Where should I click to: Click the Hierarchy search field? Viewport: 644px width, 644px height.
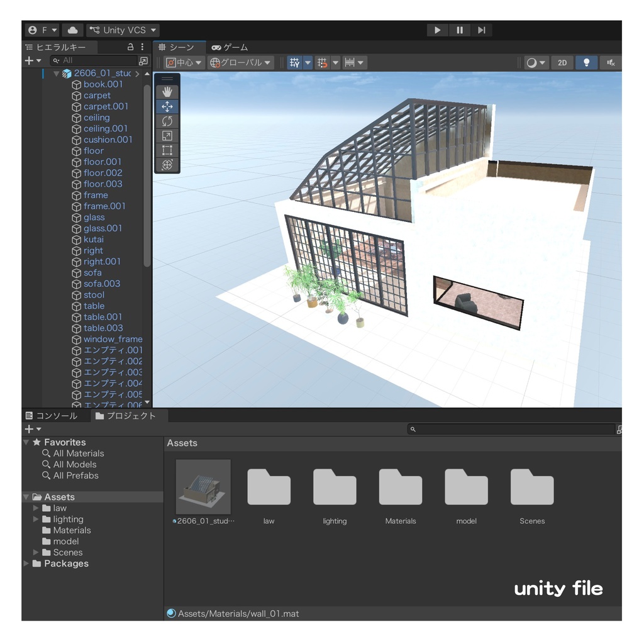94,61
